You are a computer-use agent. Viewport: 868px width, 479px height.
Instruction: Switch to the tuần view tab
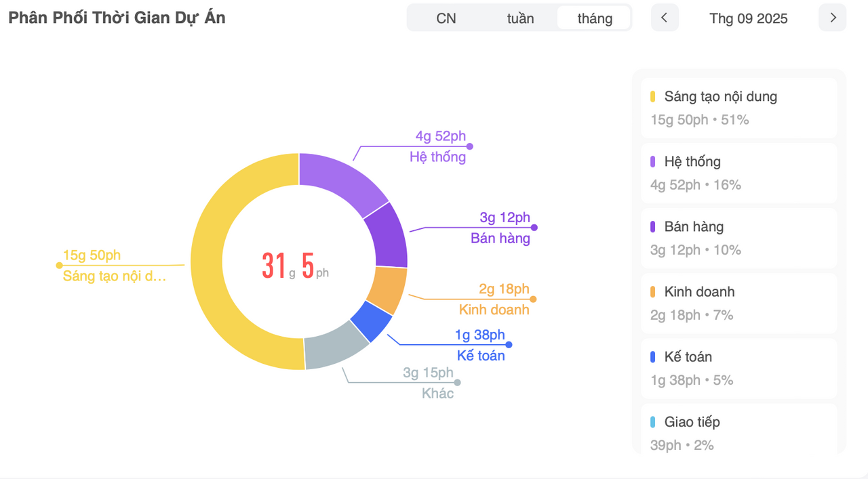tap(520, 18)
